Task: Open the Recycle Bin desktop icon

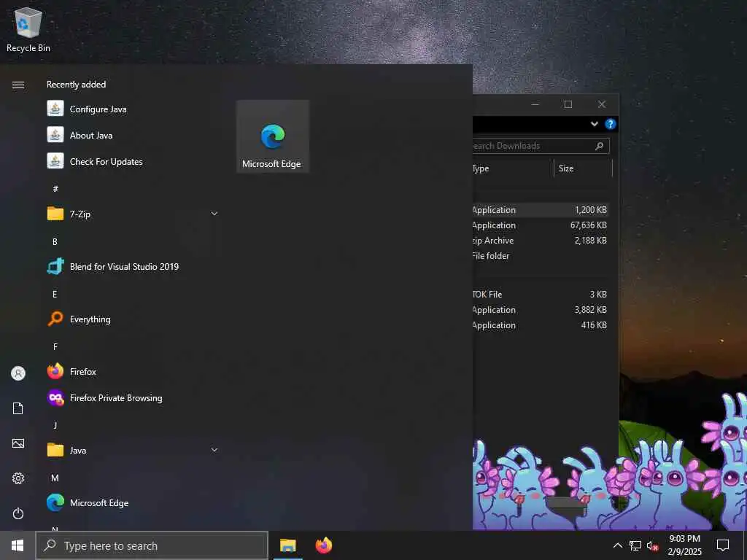Action: click(x=28, y=29)
